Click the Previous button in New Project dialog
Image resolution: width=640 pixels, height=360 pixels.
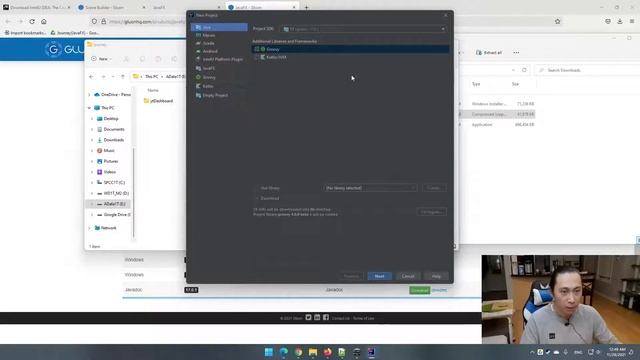coord(351,276)
